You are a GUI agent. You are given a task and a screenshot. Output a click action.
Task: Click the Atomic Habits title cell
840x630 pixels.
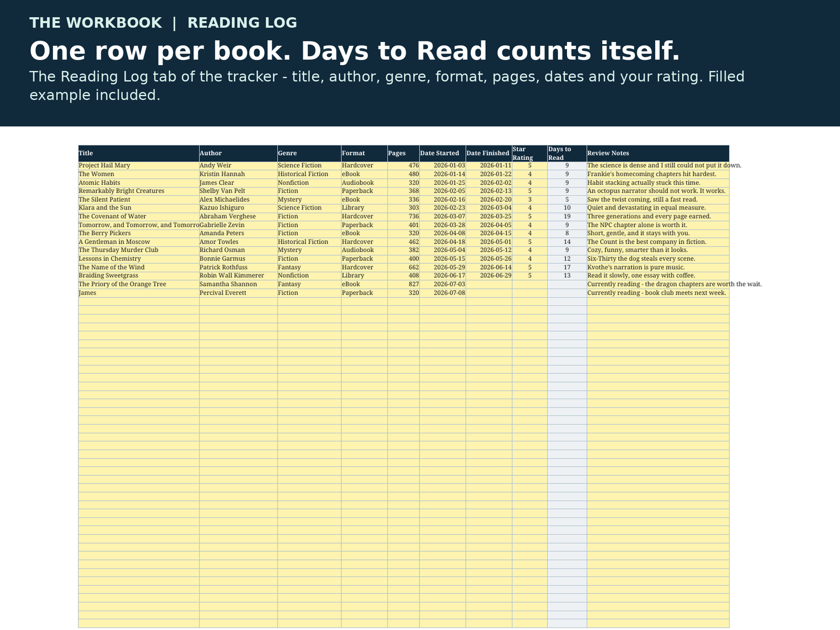pyautogui.click(x=139, y=183)
